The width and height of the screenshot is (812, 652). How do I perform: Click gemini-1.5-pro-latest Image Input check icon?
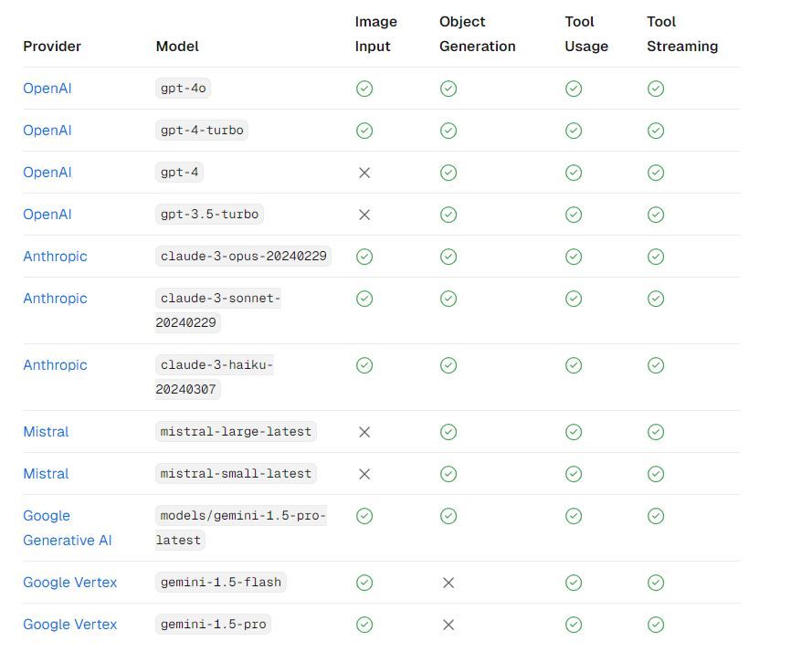pyautogui.click(x=364, y=516)
